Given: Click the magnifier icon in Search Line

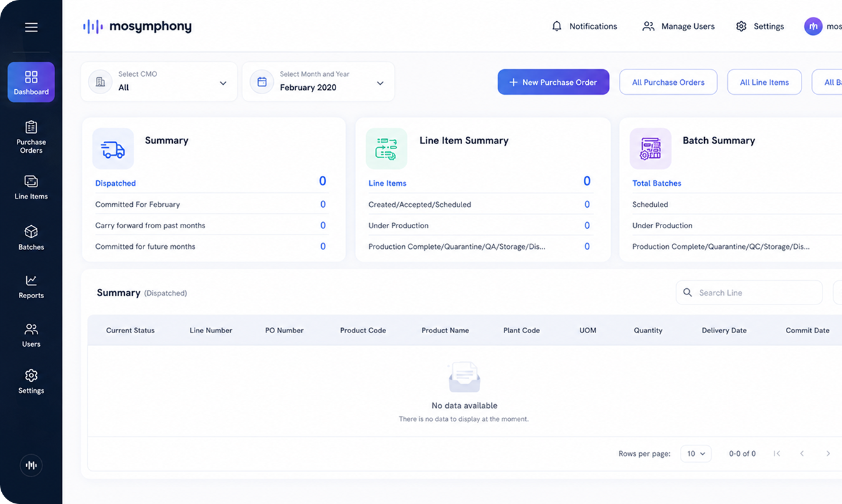Looking at the screenshot, I should [x=687, y=293].
